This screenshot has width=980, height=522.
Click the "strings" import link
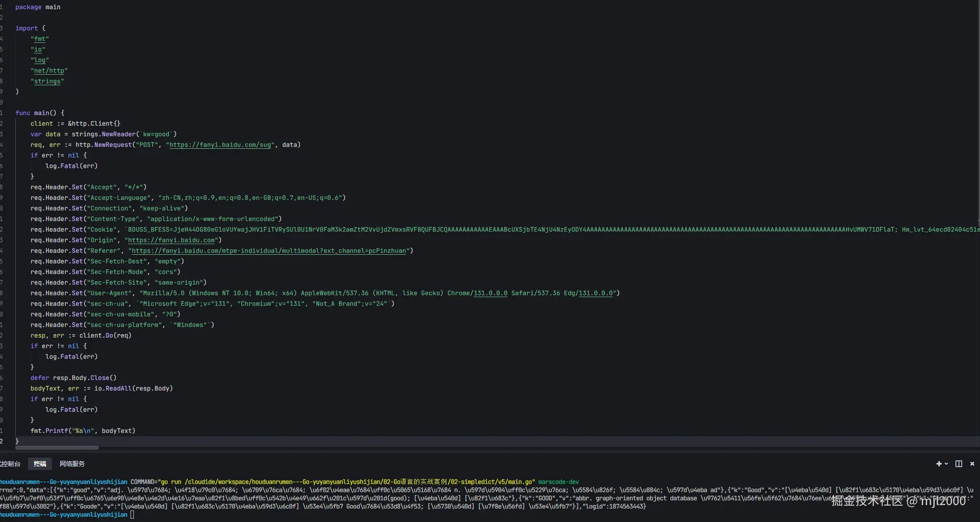(x=47, y=81)
